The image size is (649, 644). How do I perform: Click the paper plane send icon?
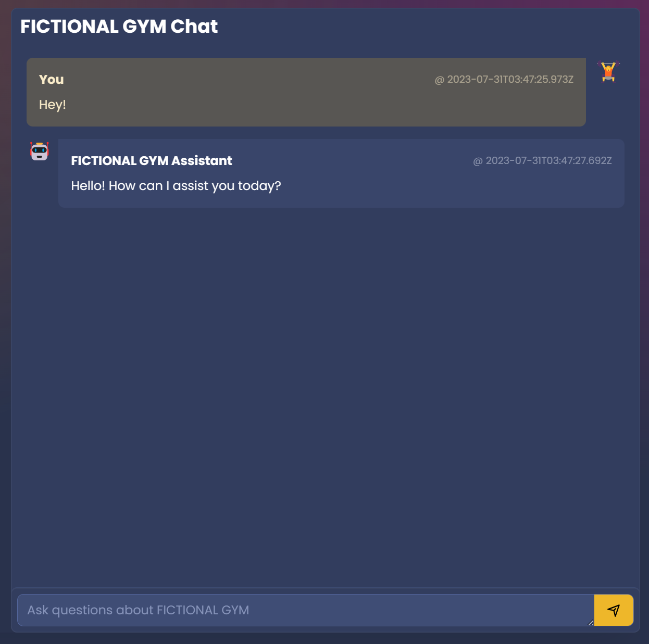point(614,610)
